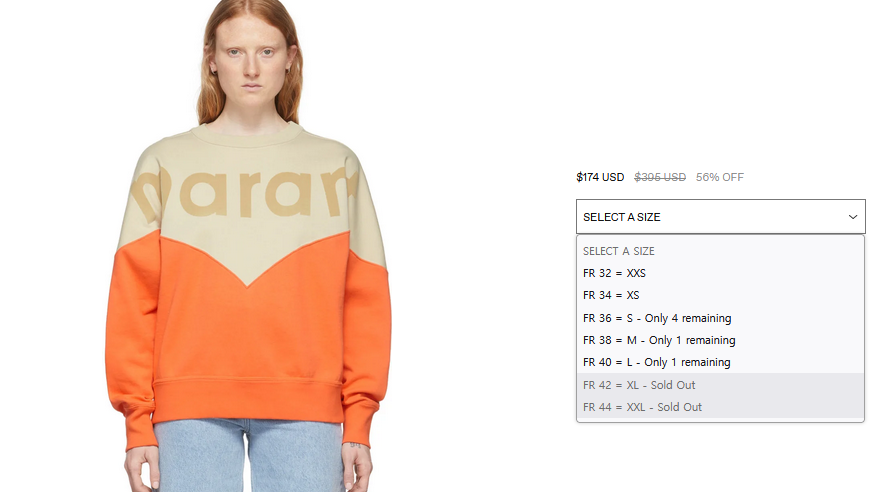The width and height of the screenshot is (875, 492).
Task: Click the beige logo lettering on the sweatshirt
Action: tap(244, 192)
